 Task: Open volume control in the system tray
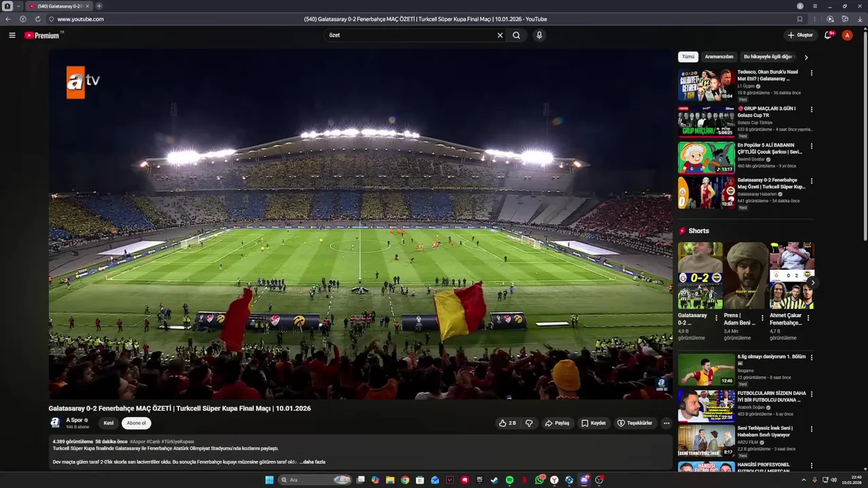point(834,480)
